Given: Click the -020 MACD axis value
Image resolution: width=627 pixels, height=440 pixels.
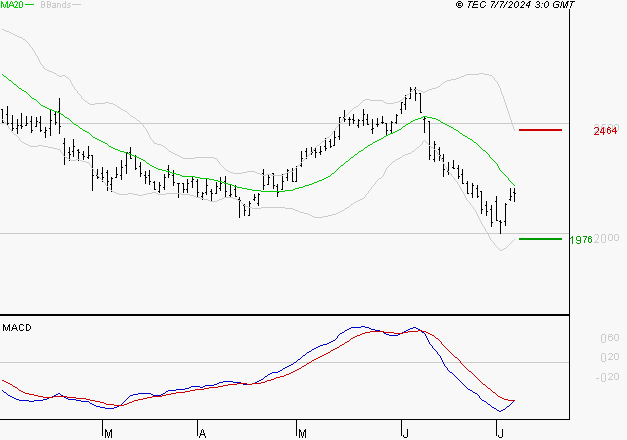Looking at the screenshot, I should click(x=607, y=377).
